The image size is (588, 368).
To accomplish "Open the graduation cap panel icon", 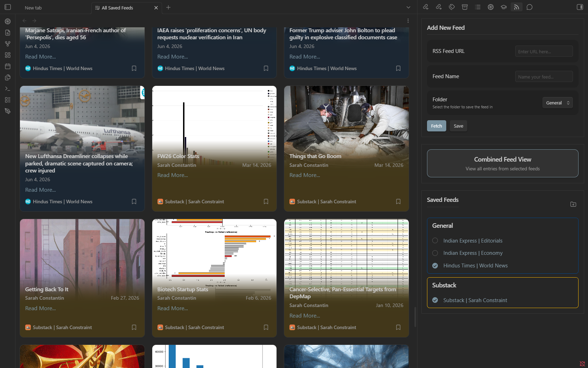I will (x=504, y=7).
